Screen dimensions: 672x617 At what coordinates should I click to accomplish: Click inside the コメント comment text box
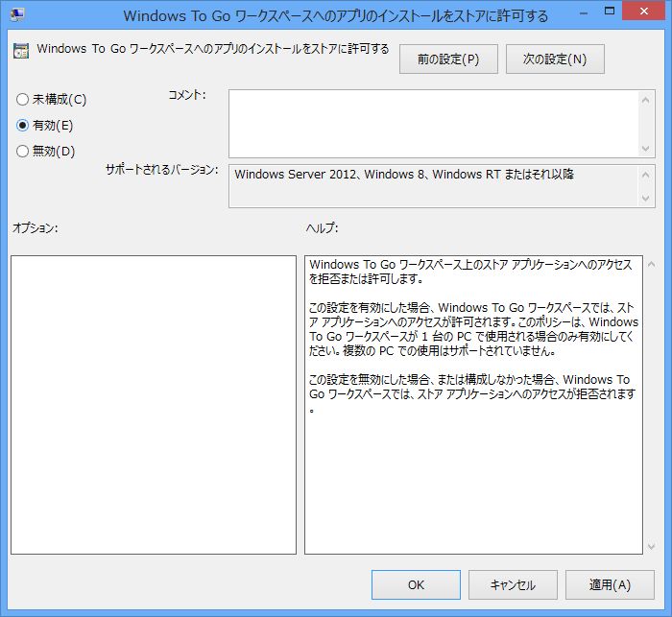[x=433, y=124]
